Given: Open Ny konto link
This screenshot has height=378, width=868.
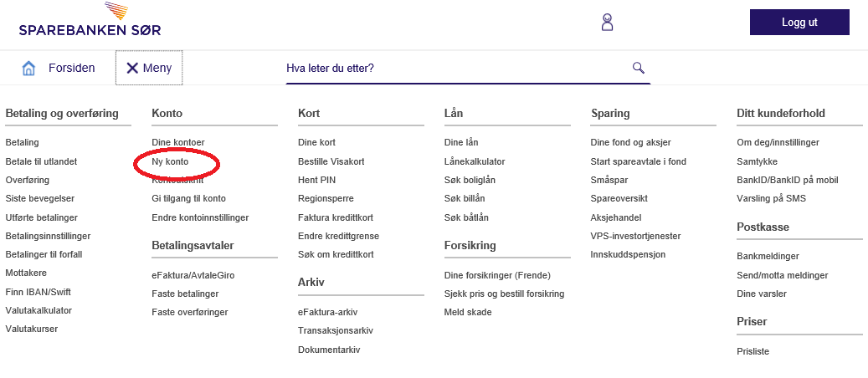Looking at the screenshot, I should 170,161.
